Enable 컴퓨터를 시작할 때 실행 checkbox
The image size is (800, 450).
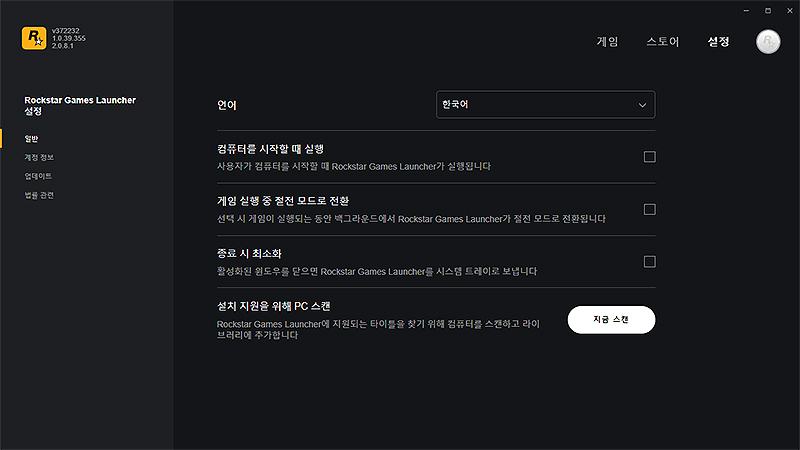649,157
